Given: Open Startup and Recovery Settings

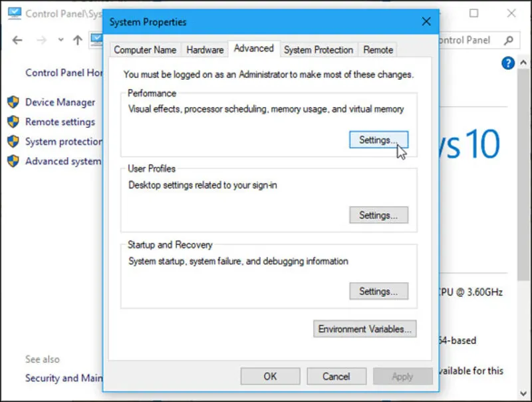Looking at the screenshot, I should [x=378, y=291].
